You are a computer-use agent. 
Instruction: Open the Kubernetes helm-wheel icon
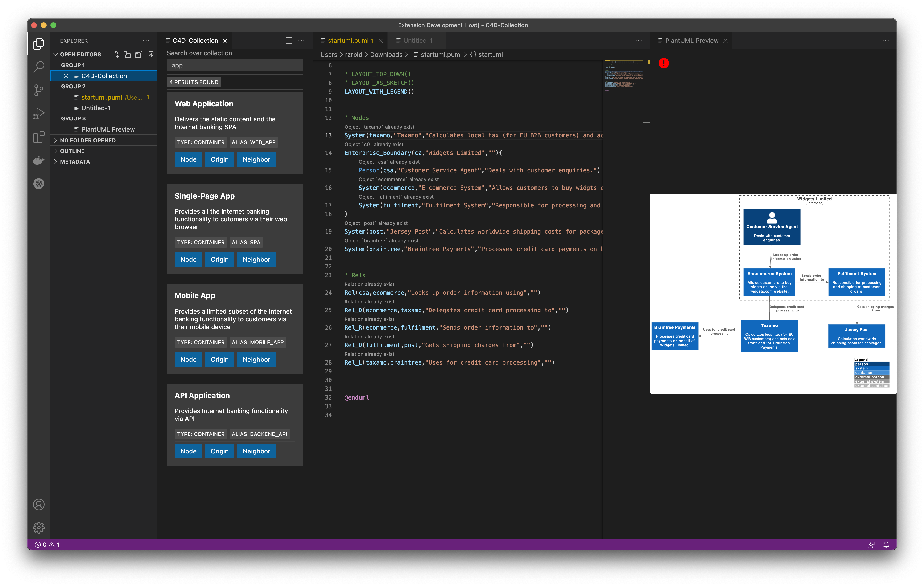click(39, 184)
